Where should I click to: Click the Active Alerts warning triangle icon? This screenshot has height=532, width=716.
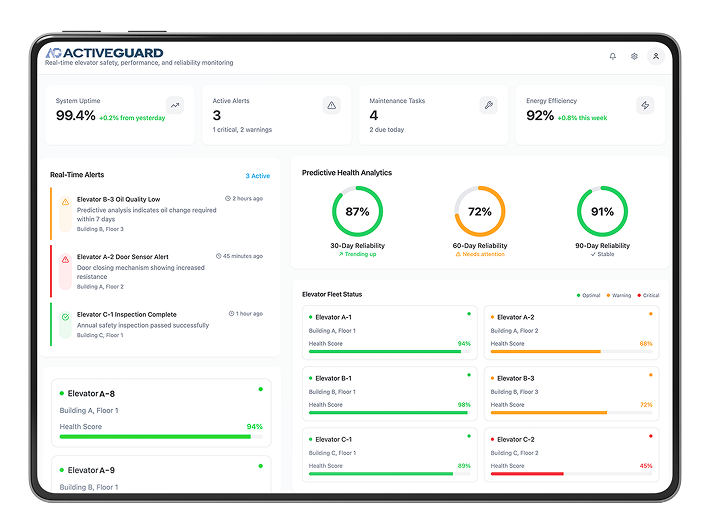(332, 105)
